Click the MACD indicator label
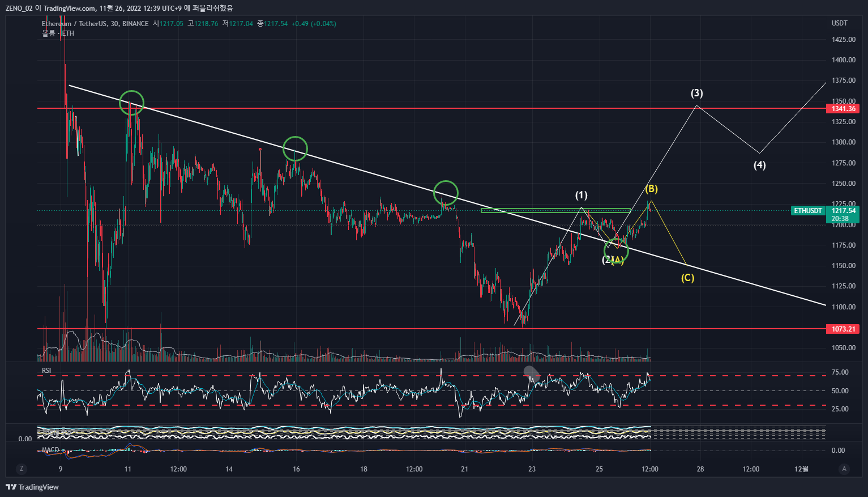This screenshot has width=868, height=497. [50, 450]
